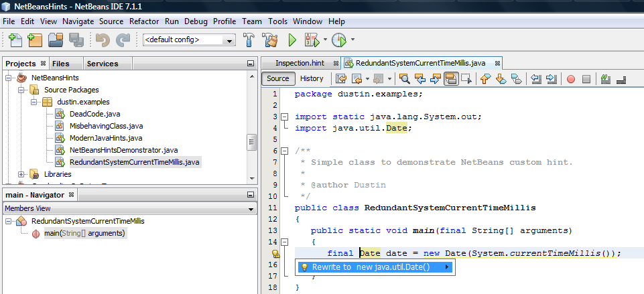Click Shift Line Left icon
Viewport: 644px width, 294px height.
click(536, 78)
